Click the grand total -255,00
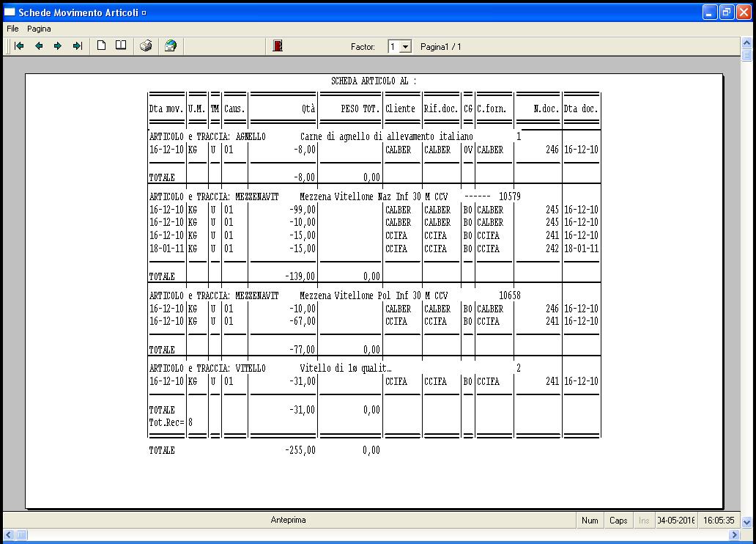 [x=300, y=450]
